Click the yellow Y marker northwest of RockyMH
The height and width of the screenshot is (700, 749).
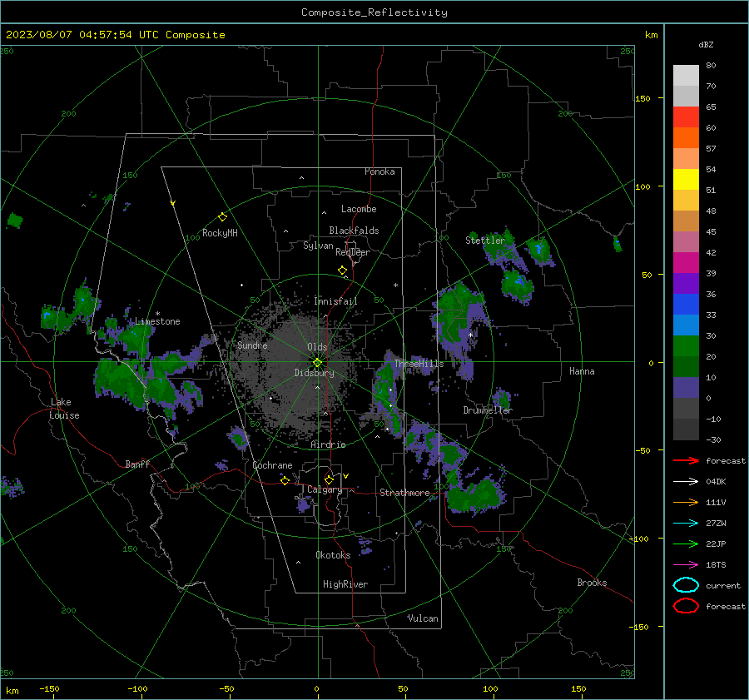[x=173, y=204]
